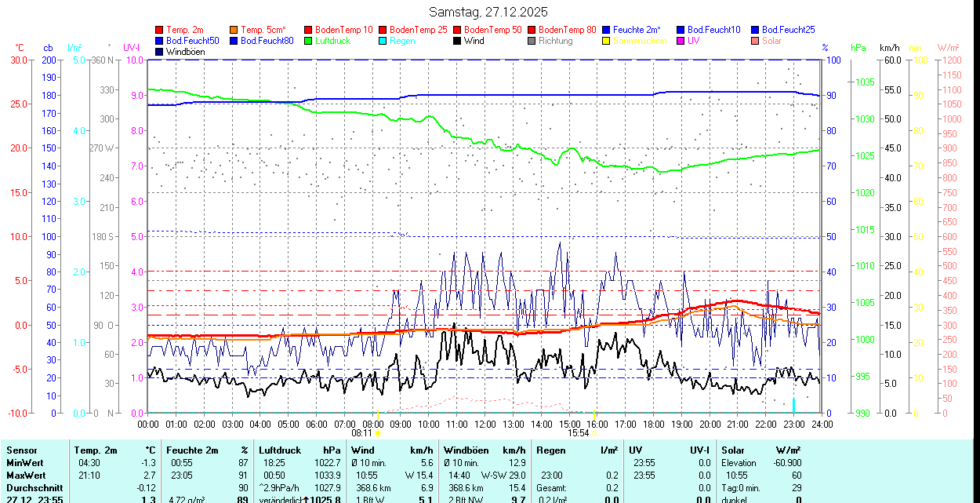The height and width of the screenshot is (503, 980).
Task: Click the magenta UV legend square
Action: (x=681, y=41)
